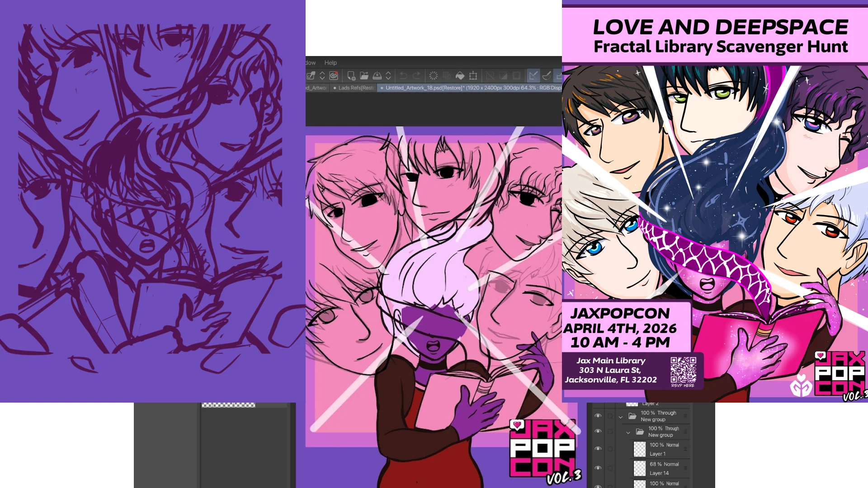Click the RSVP HERE QR code
The width and height of the screenshot is (868, 488).
click(x=683, y=371)
